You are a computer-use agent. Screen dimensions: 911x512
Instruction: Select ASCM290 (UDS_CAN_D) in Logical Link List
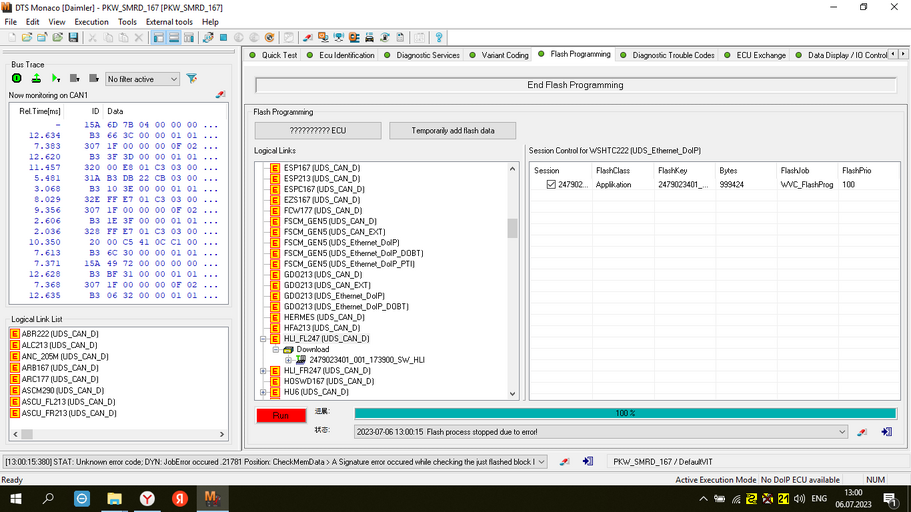pos(62,391)
